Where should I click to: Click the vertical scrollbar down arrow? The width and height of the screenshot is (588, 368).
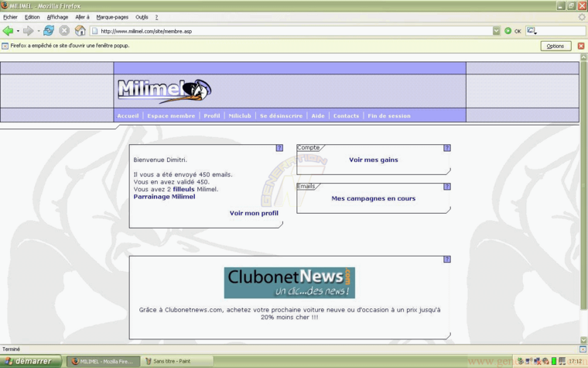(x=583, y=340)
